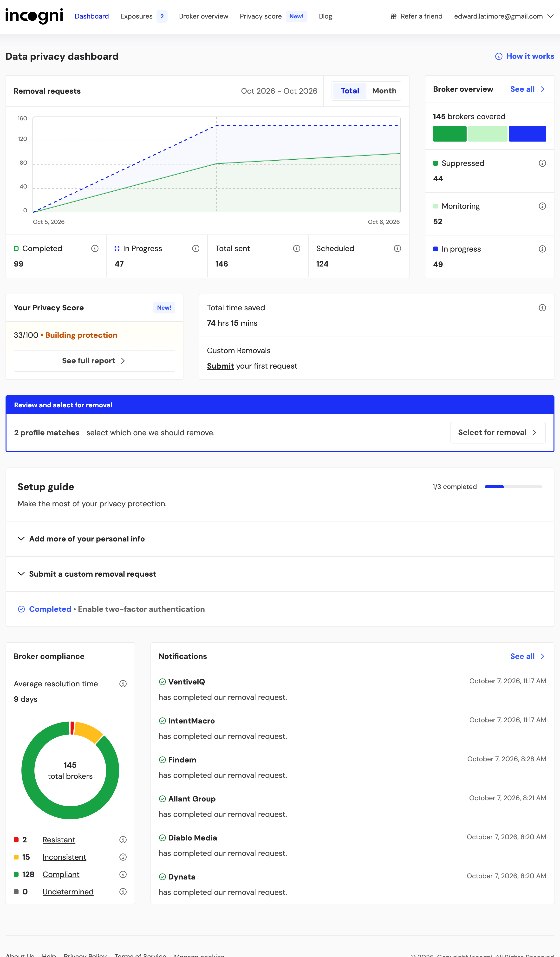Click the Exposures count badge 2
Screen dimensions: 560x957
point(162,16)
